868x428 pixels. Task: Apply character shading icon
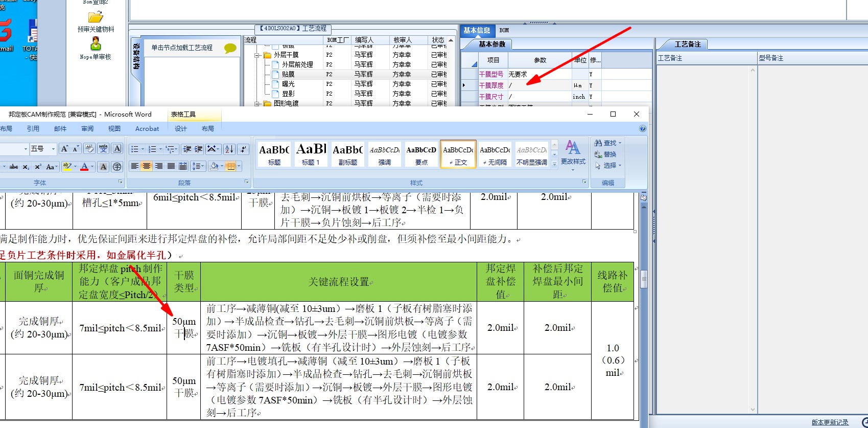pyautogui.click(x=103, y=167)
